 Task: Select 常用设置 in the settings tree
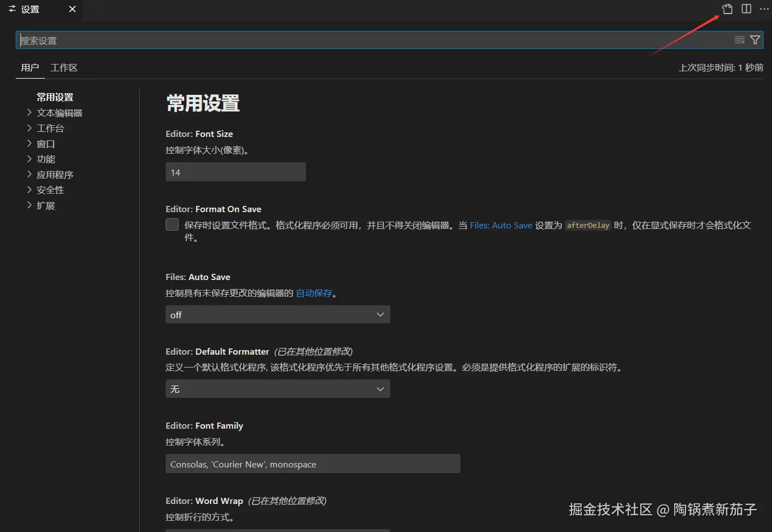[x=55, y=97]
